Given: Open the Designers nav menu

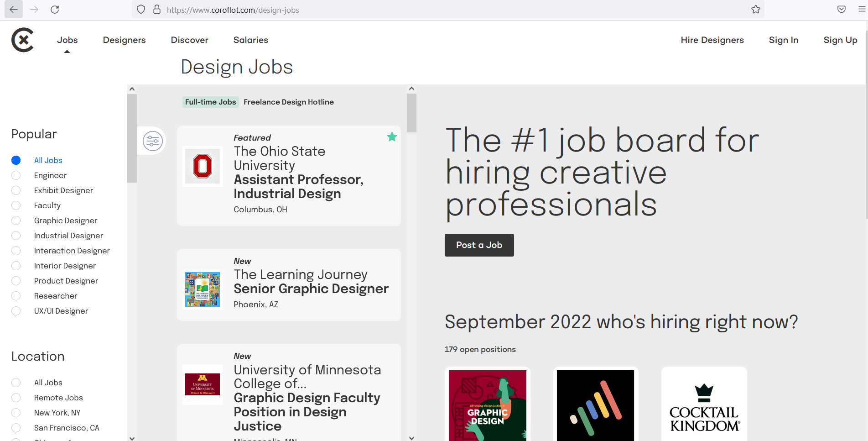Looking at the screenshot, I should pos(124,40).
